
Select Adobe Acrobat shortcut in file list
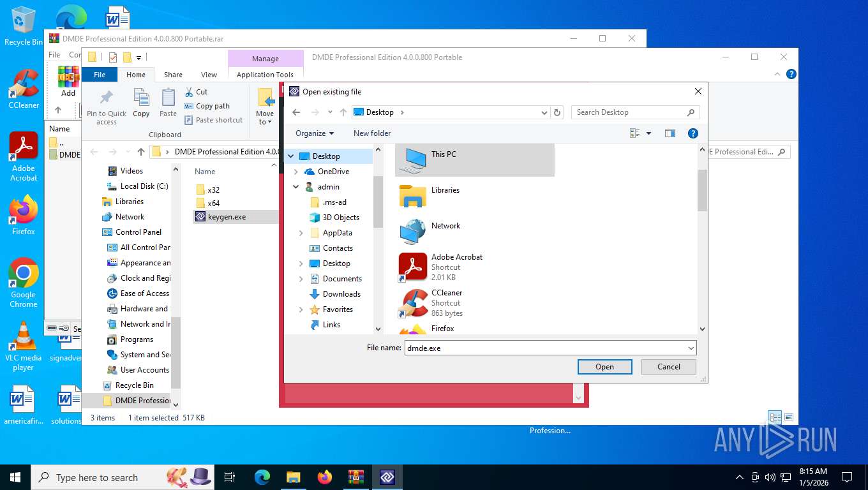[475, 267]
